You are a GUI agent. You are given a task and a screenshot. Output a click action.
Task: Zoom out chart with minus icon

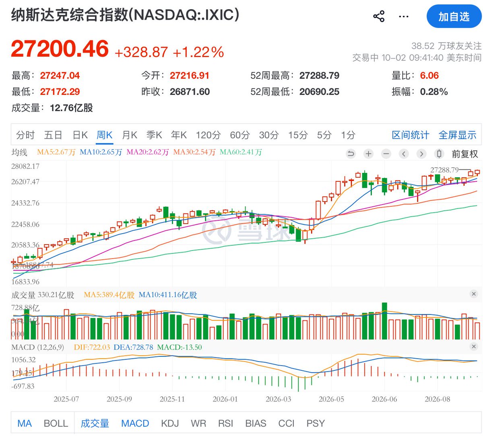[x=386, y=154]
